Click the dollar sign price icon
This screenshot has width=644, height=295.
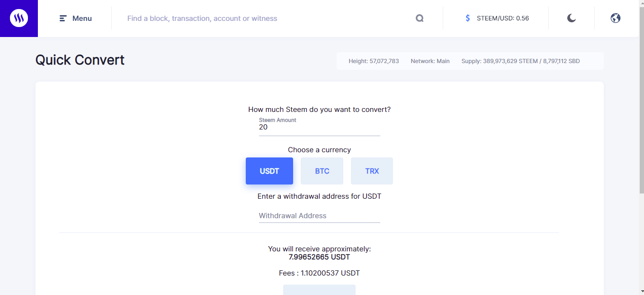(468, 18)
